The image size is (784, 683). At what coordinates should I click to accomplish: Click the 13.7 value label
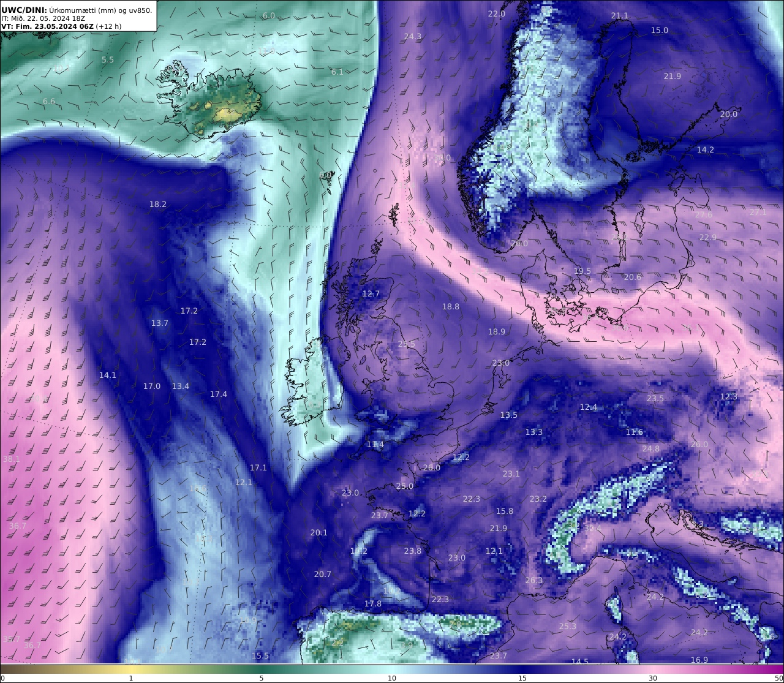pyautogui.click(x=159, y=323)
